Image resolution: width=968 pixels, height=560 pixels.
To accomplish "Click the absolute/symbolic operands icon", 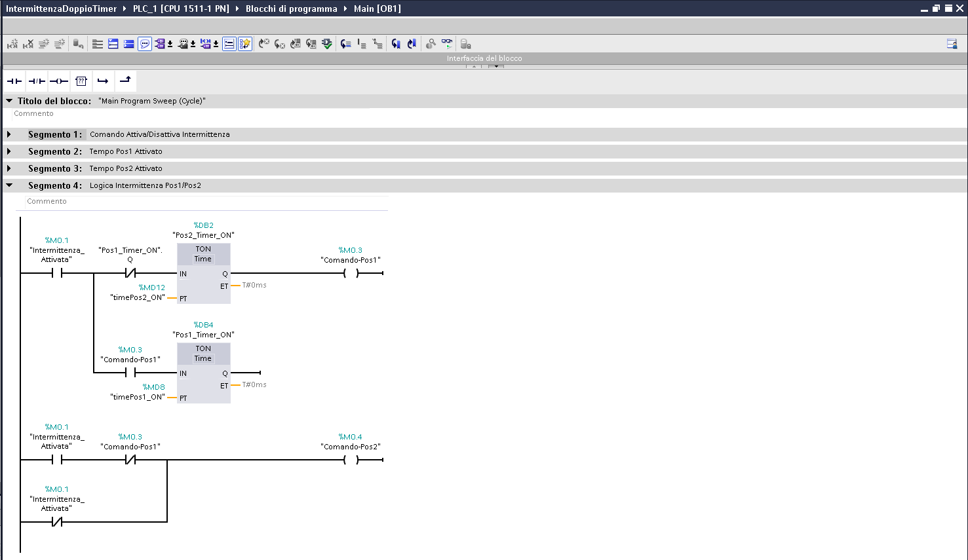I will (160, 44).
